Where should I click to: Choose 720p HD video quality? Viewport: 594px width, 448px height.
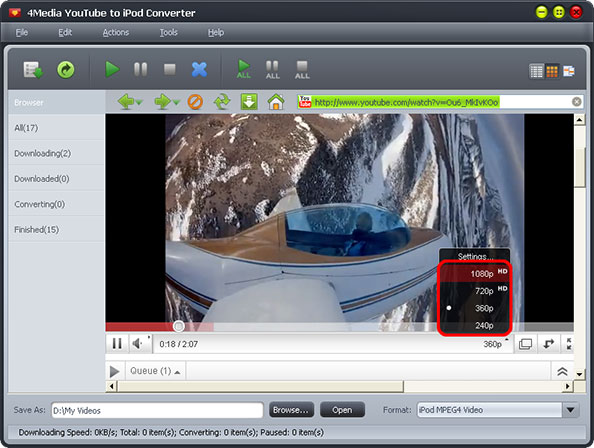(474, 290)
